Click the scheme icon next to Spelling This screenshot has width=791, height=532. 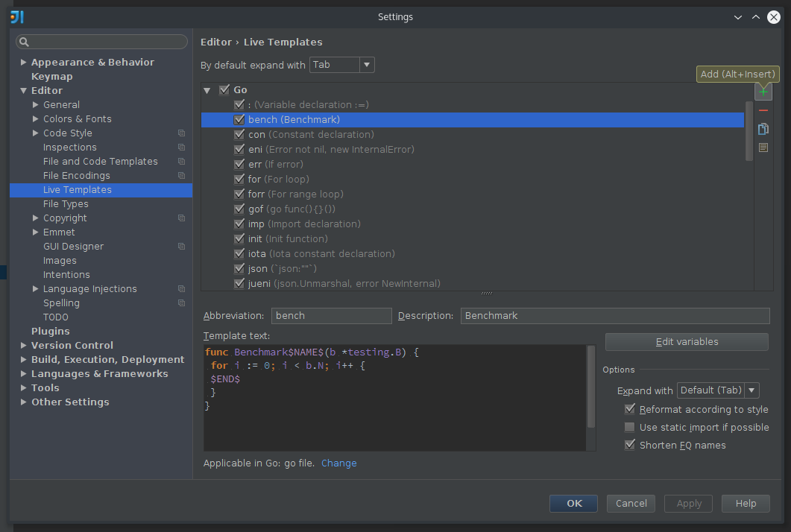(181, 303)
